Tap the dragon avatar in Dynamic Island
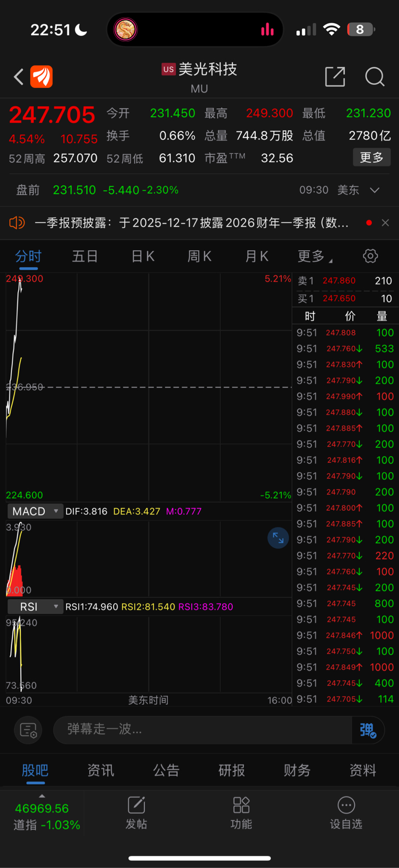 125,30
